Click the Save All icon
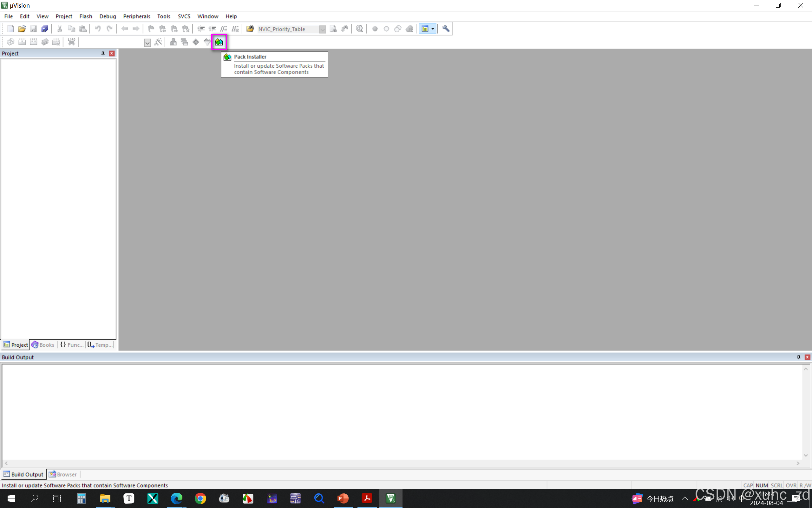The image size is (812, 508). [45, 29]
